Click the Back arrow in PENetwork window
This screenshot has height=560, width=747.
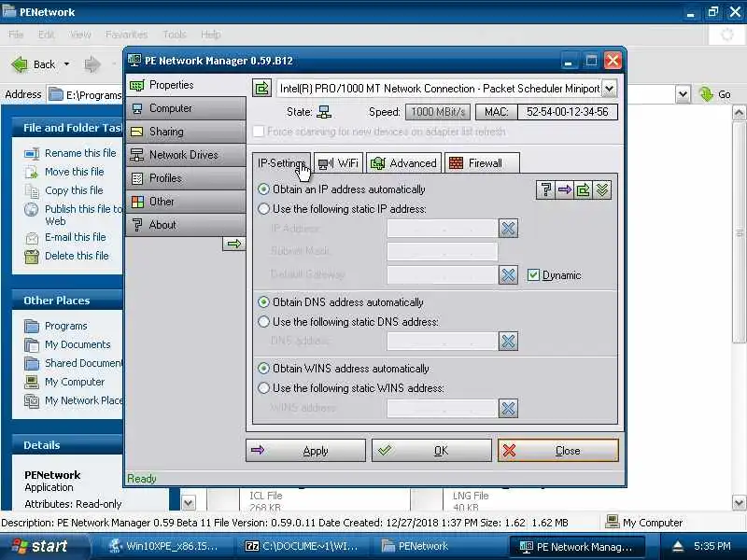20,64
